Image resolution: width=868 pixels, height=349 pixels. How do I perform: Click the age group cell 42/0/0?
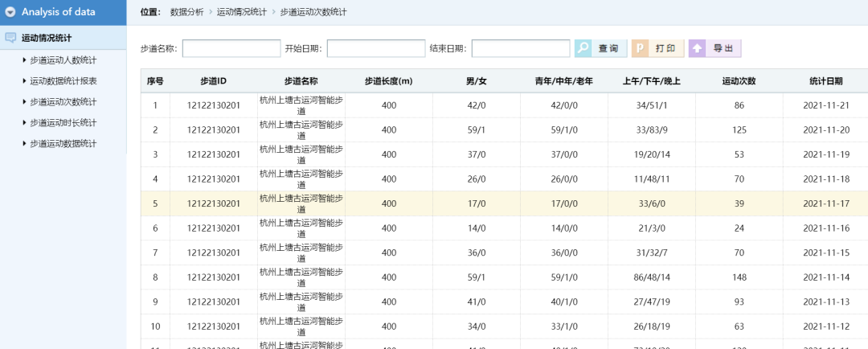click(564, 105)
